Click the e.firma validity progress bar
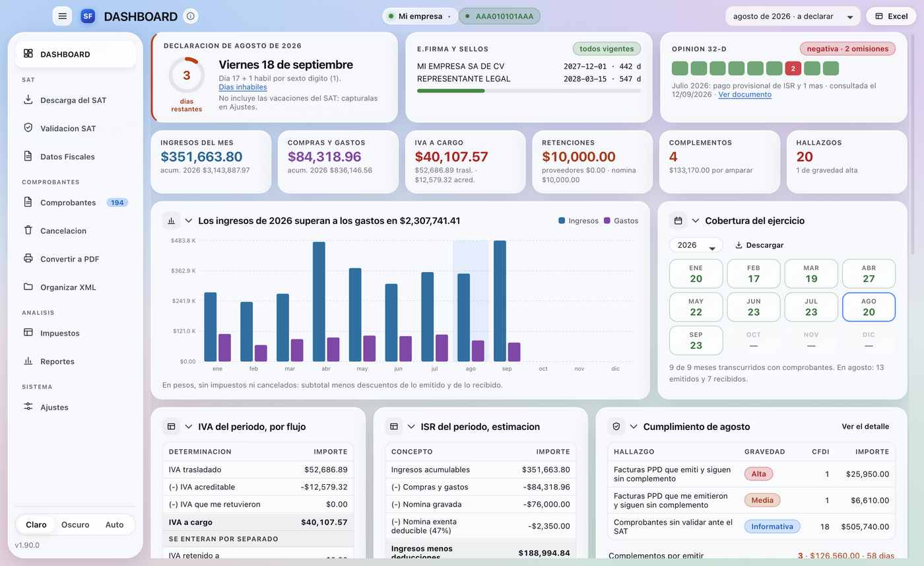 point(529,90)
